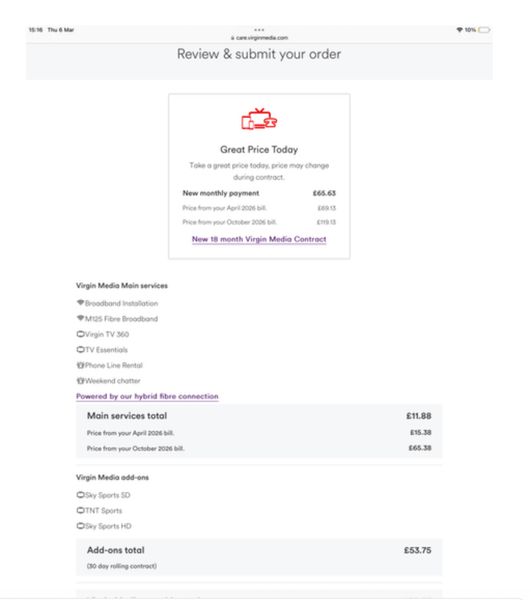Open the Powered by our hybrid fibre connection link
The height and width of the screenshot is (600, 531).
pyautogui.click(x=147, y=396)
